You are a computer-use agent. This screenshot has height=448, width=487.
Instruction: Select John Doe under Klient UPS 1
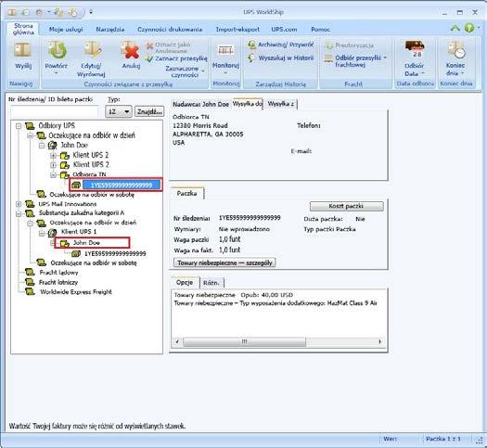(86, 242)
